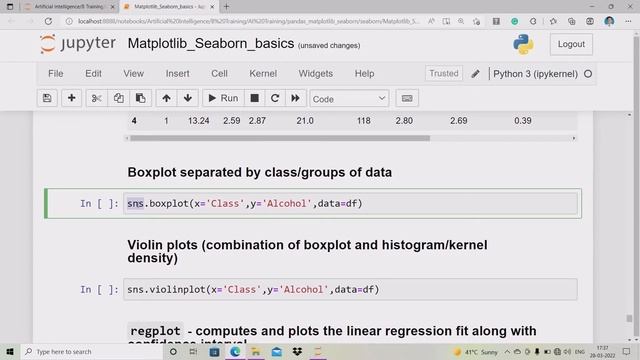Open File Explorer from taskbar
Viewport: 640px width, 360px height.
point(256,351)
